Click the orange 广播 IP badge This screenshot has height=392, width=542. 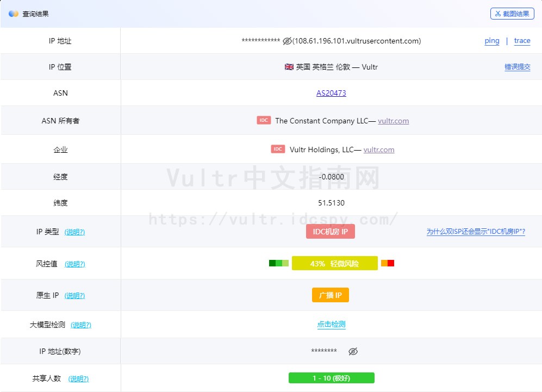[330, 295]
